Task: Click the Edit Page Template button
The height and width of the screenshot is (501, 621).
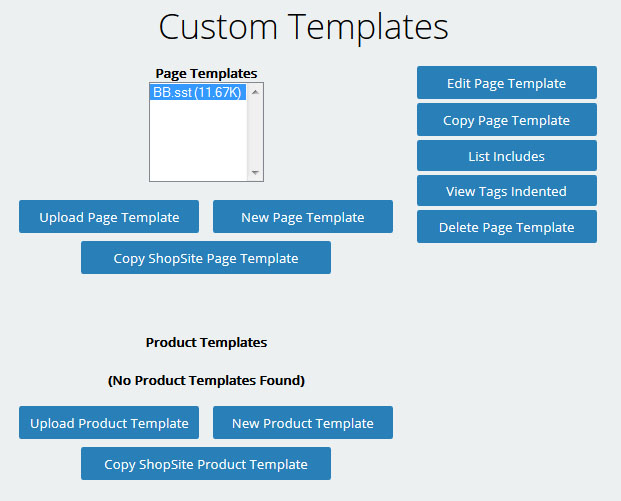Action: 507,83
